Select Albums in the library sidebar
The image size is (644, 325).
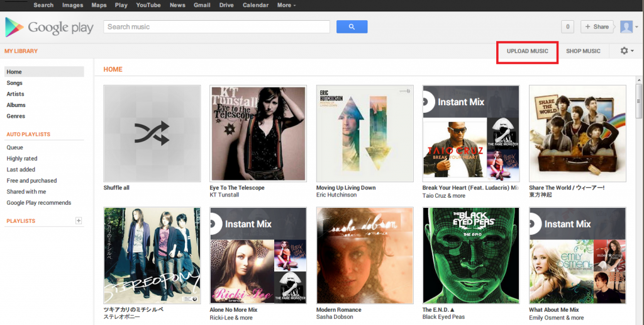pos(16,105)
